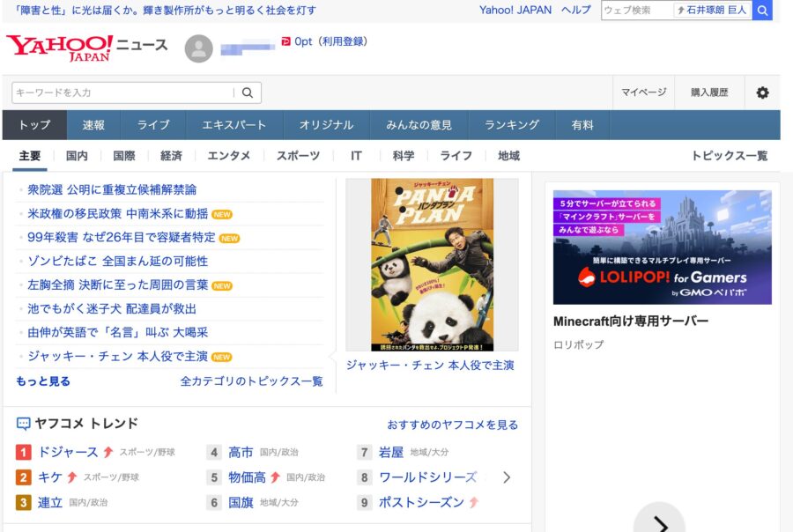Click the blue web search button icon

point(761,11)
